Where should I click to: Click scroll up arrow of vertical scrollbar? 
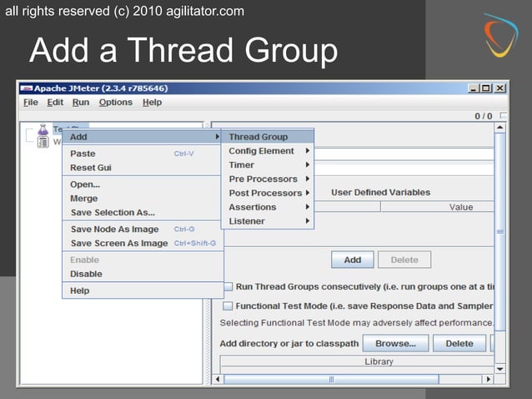pyautogui.click(x=500, y=128)
